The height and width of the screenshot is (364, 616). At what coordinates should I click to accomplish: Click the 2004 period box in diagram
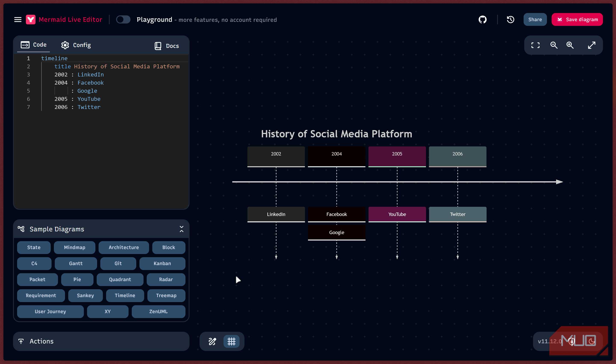coord(337,157)
